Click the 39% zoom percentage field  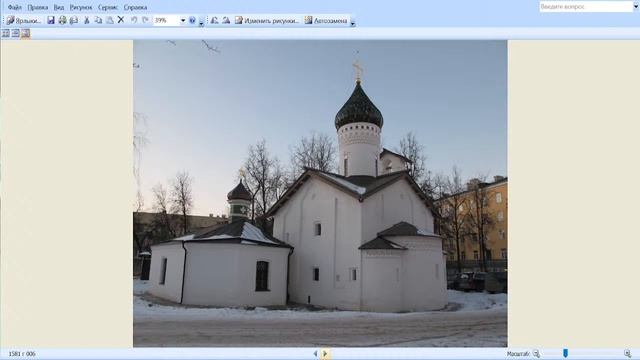(x=166, y=20)
